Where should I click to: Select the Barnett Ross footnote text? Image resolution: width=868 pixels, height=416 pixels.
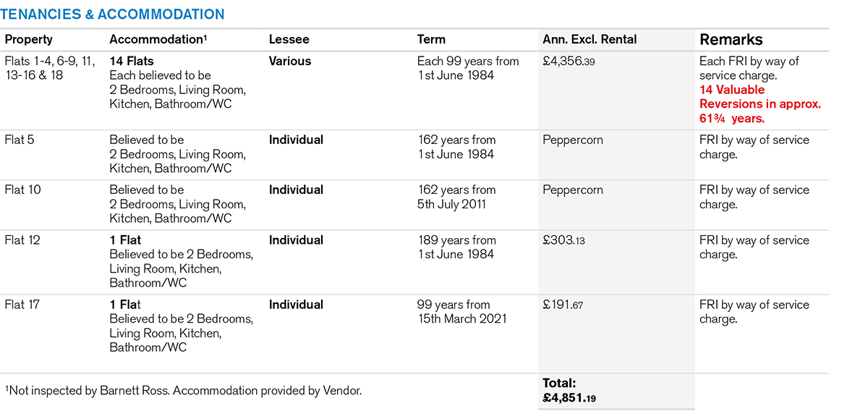click(183, 391)
